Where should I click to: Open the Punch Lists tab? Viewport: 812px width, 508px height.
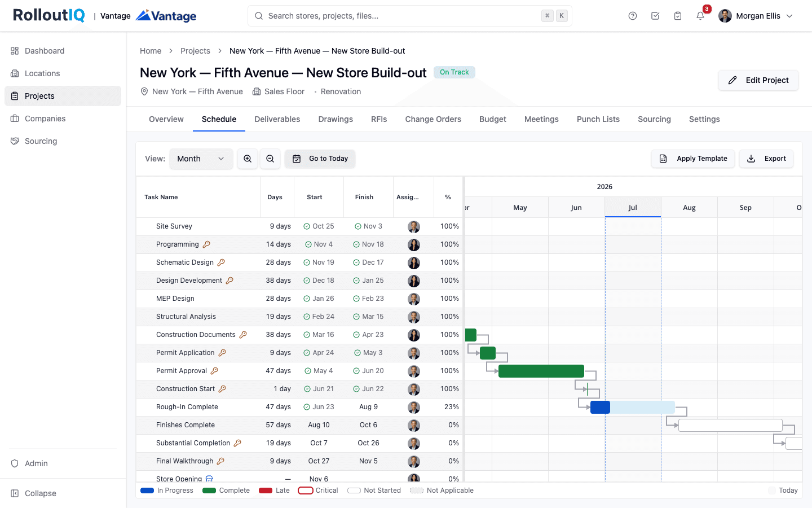[598, 119]
